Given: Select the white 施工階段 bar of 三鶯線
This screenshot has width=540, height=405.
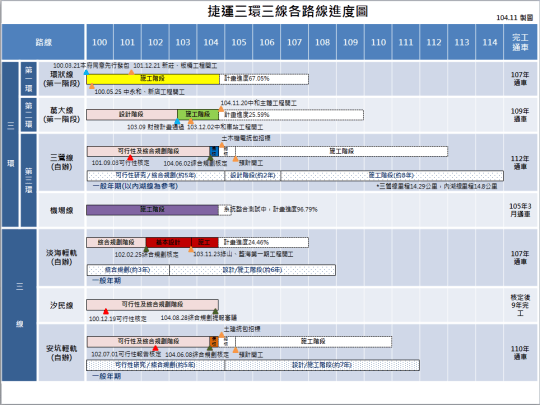Looking at the screenshot, I should coord(342,151).
